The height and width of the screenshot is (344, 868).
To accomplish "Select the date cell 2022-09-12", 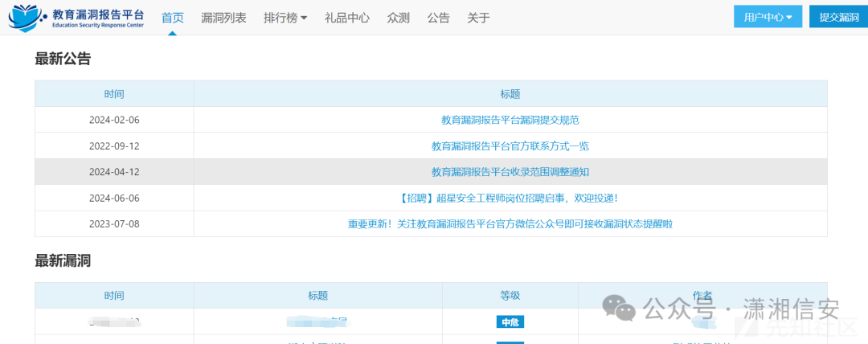I will click(114, 146).
